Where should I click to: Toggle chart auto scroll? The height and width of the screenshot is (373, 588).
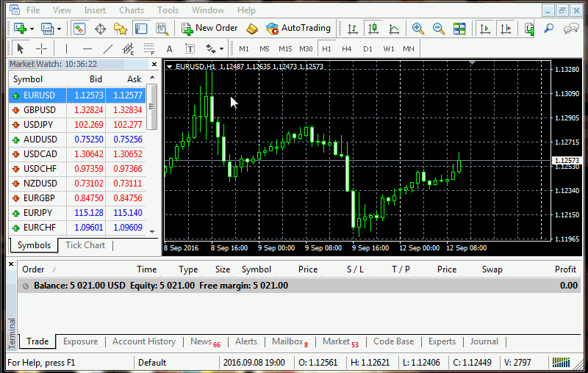click(485, 29)
